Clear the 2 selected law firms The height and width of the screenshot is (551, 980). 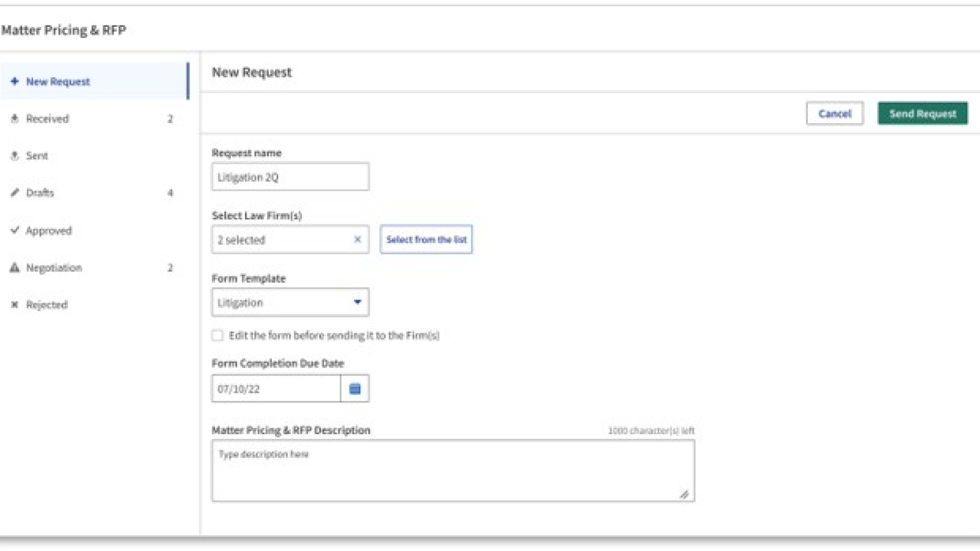coord(357,240)
